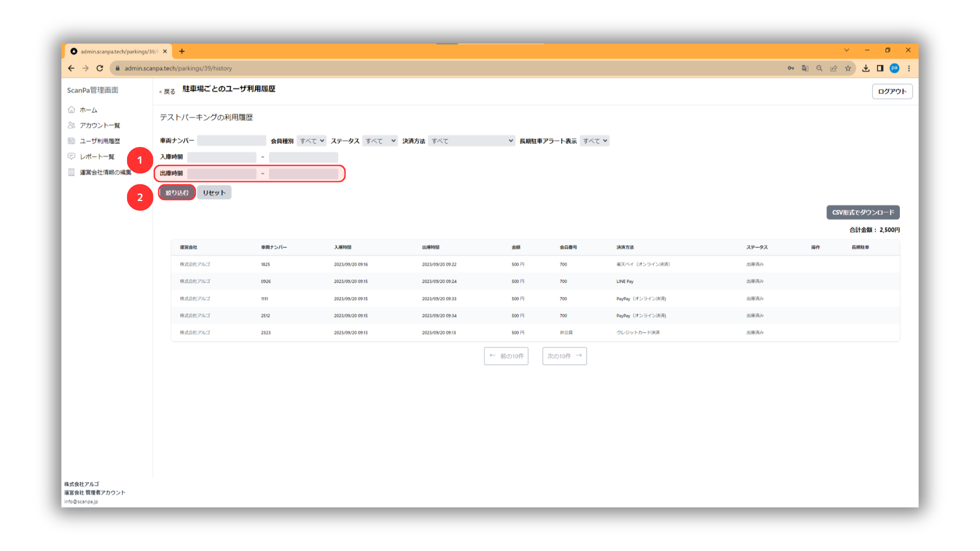
Task: Open a new browser tab with the plus button
Action: (182, 51)
